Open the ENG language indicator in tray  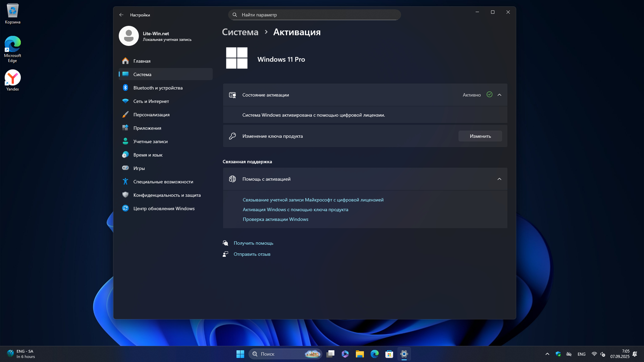click(582, 354)
